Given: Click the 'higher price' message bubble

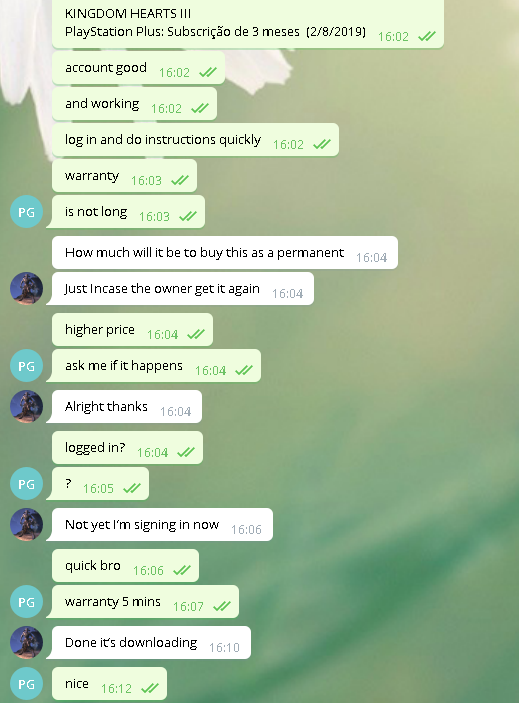Looking at the screenshot, I should coord(132,330).
